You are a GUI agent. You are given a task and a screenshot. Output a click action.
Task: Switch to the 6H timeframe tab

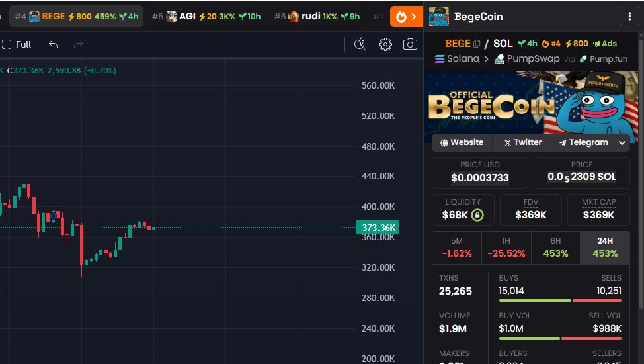point(555,248)
